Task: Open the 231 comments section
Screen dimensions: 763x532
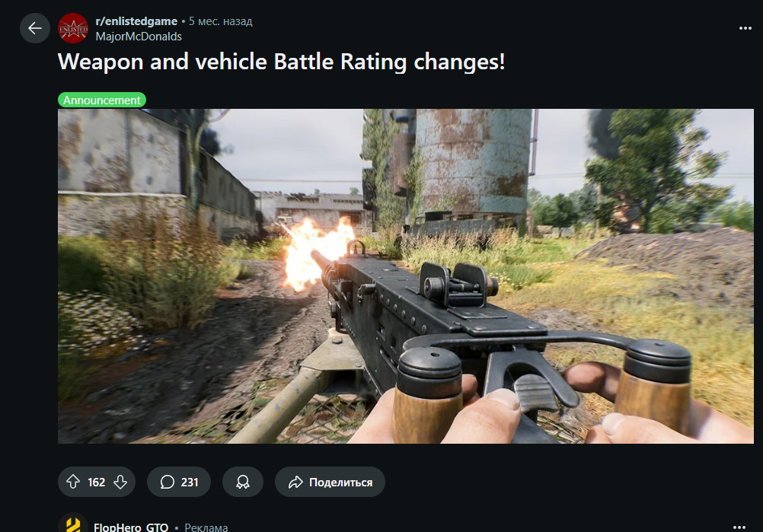Action: 179,482
